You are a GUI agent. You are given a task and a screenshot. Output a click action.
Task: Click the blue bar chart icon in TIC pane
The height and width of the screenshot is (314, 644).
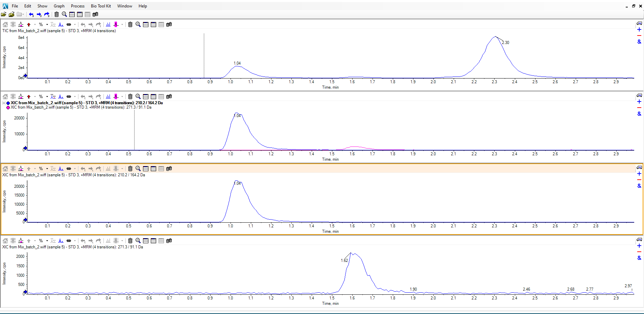(x=108, y=24)
